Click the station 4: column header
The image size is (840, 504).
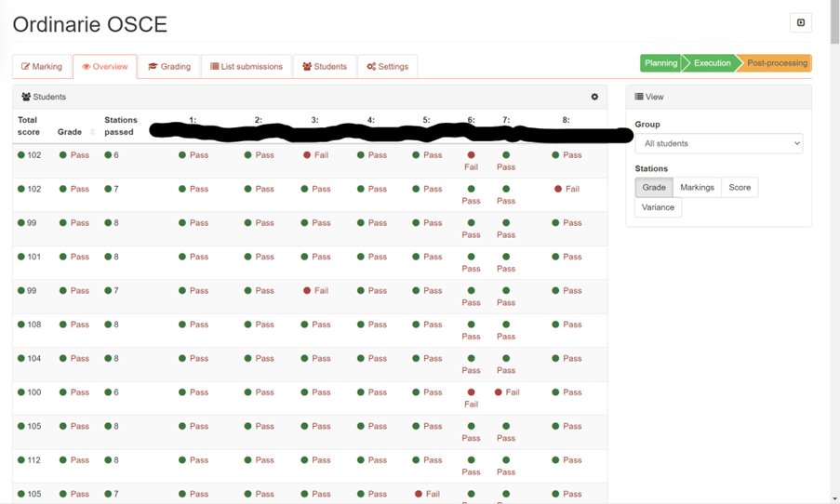point(371,120)
